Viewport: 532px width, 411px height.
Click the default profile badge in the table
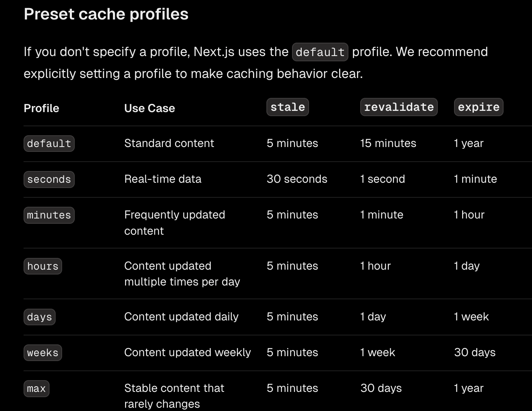(x=49, y=143)
